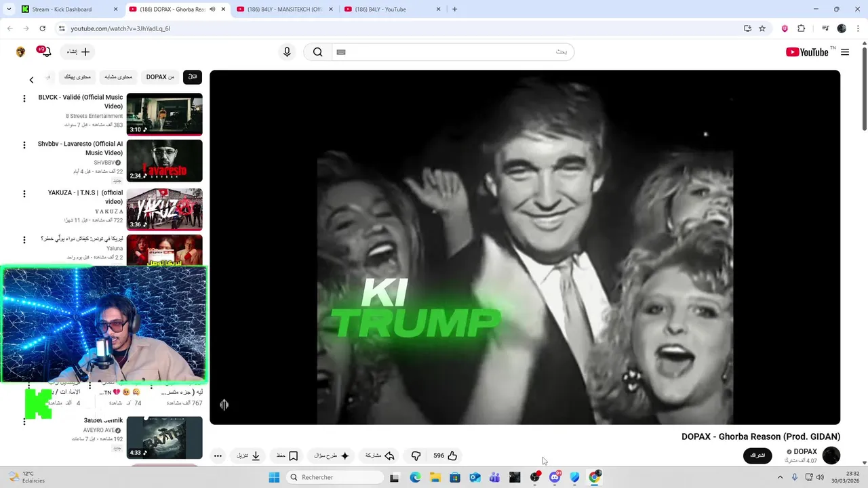The image size is (868, 488).
Task: Go to the YouTube home logo
Action: [807, 52]
